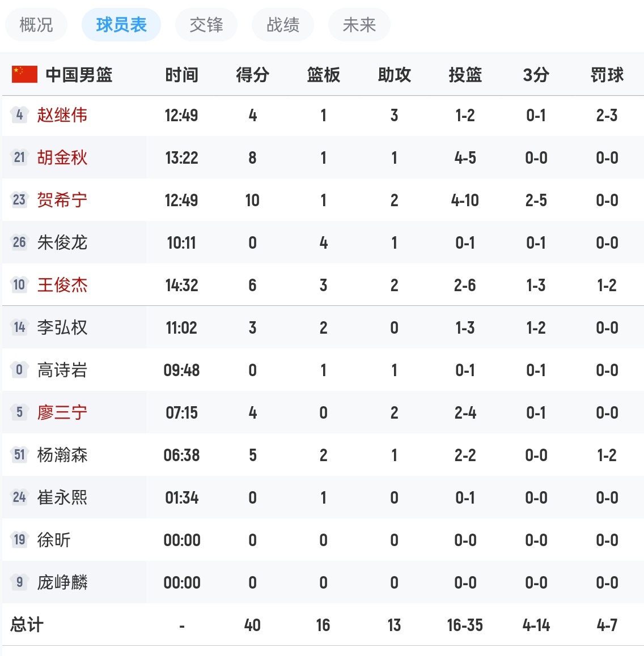The width and height of the screenshot is (644, 656).
Task: Click 朱俊龙's playing time 10:11
Action: [x=181, y=242]
